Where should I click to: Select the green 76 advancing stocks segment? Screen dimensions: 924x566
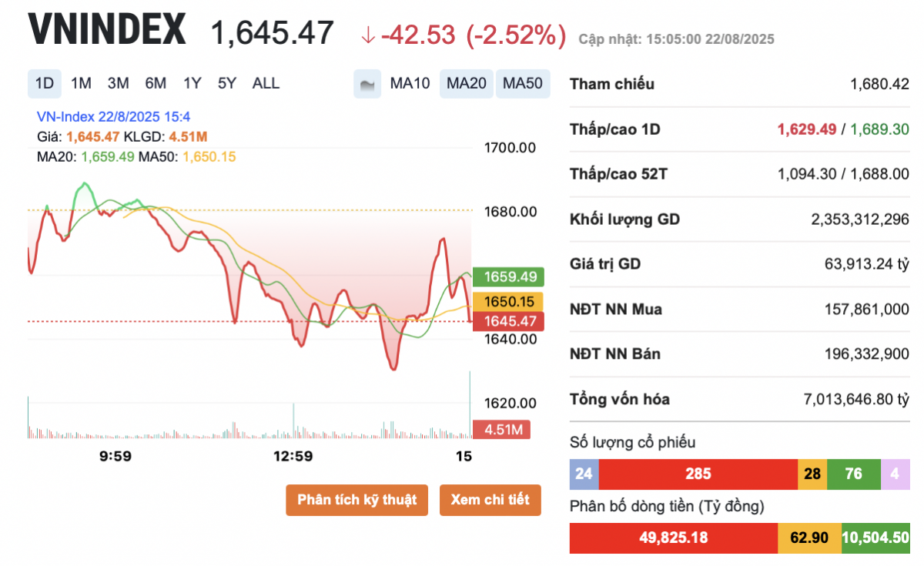coord(853,474)
